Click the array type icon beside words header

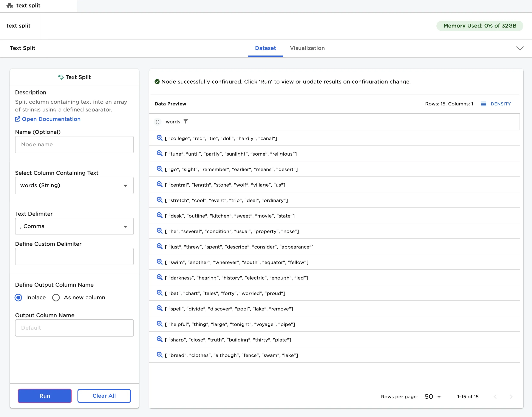(158, 122)
